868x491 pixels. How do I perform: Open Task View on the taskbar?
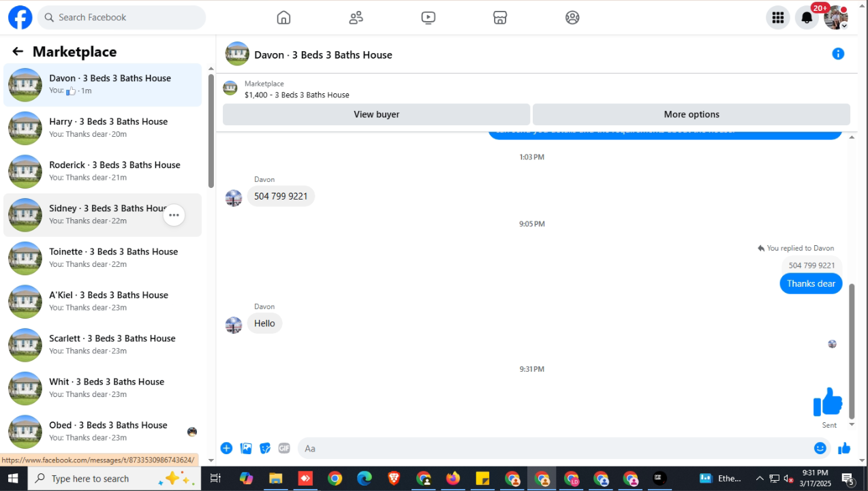pos(215,478)
